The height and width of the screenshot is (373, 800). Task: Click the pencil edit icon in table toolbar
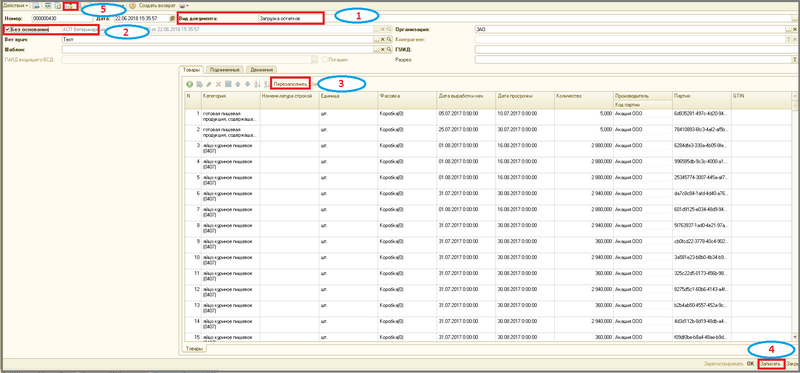209,84
